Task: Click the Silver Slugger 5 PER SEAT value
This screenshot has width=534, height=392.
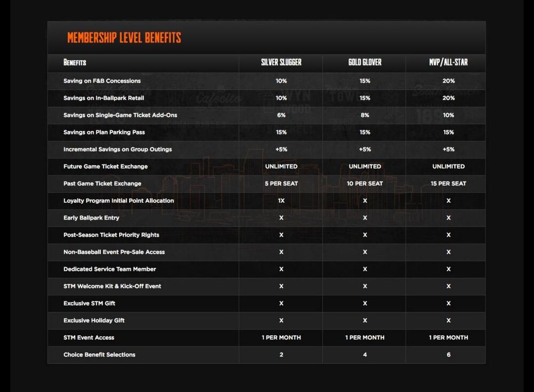Action: click(281, 184)
